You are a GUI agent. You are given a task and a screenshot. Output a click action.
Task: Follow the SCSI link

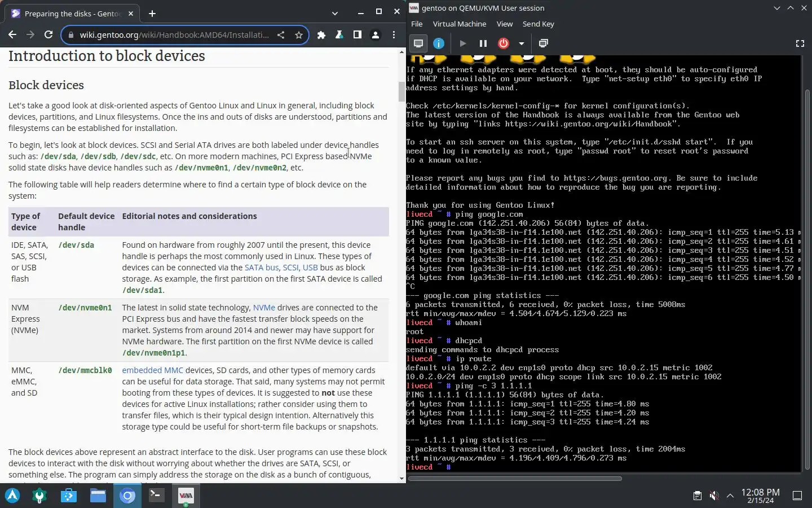tap(290, 268)
